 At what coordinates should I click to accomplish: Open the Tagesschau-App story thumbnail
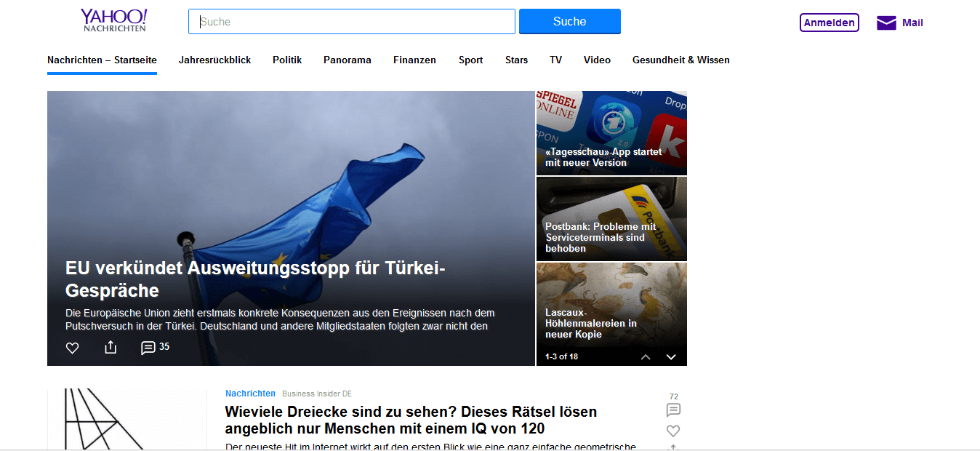(611, 133)
